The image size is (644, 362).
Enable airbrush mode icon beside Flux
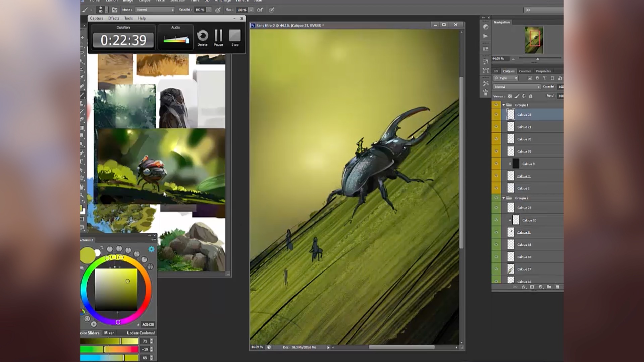click(x=260, y=10)
